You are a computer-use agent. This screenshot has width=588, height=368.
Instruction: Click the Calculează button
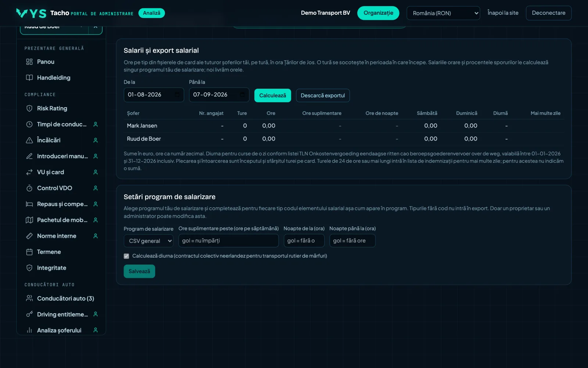click(273, 95)
